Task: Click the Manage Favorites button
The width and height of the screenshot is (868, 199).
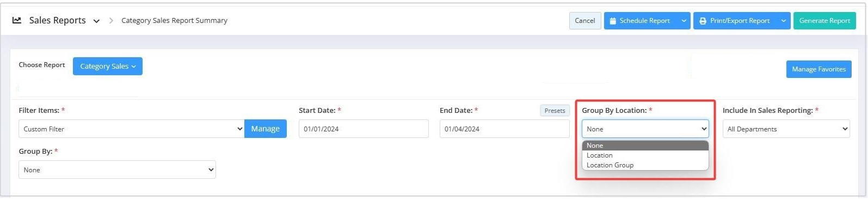Action: tap(818, 69)
